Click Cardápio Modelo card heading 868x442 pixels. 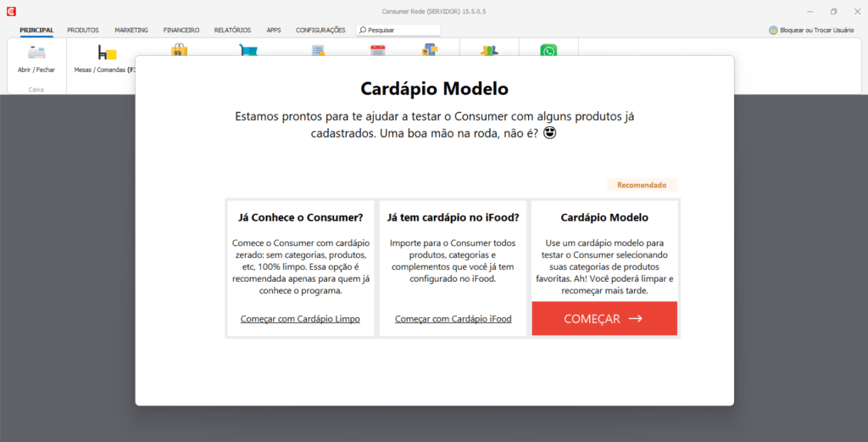tap(604, 218)
